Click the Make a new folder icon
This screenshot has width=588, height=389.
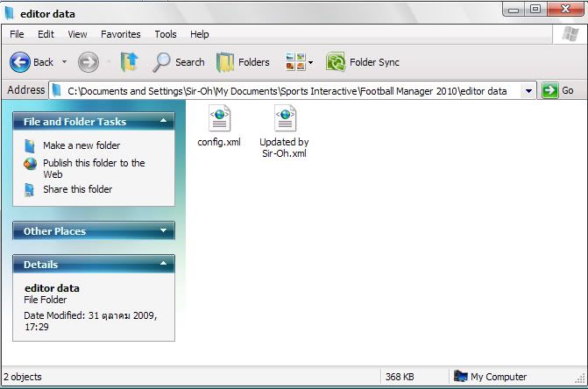[30, 145]
